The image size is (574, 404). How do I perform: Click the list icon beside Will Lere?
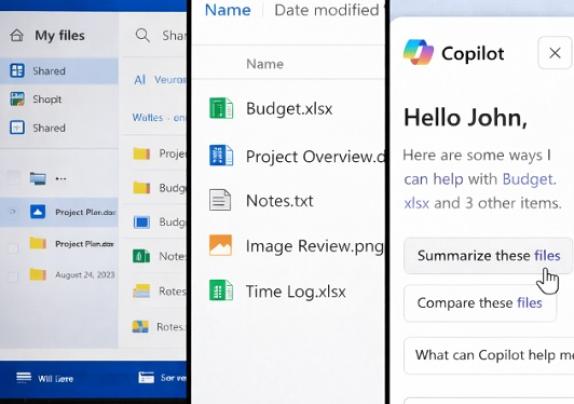coord(24,377)
